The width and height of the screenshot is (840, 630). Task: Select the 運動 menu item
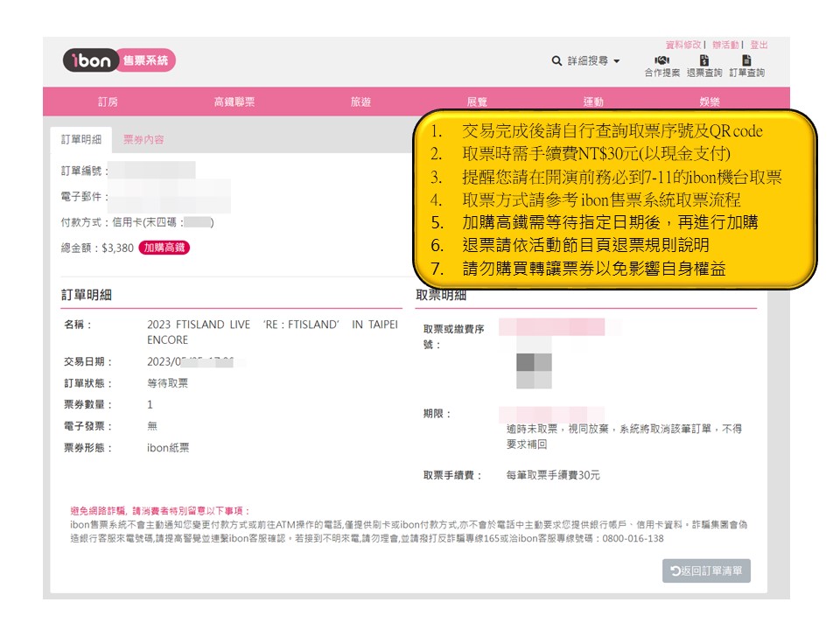coord(593,101)
